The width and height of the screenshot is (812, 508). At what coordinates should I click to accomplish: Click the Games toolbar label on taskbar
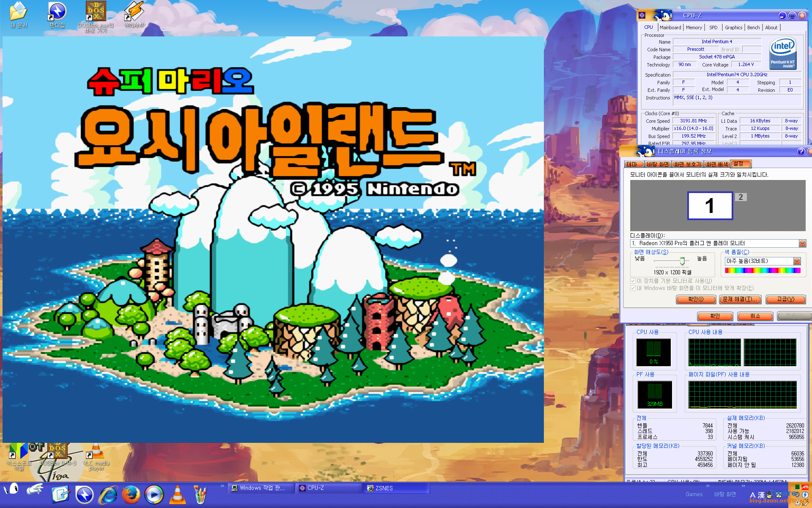pyautogui.click(x=694, y=494)
